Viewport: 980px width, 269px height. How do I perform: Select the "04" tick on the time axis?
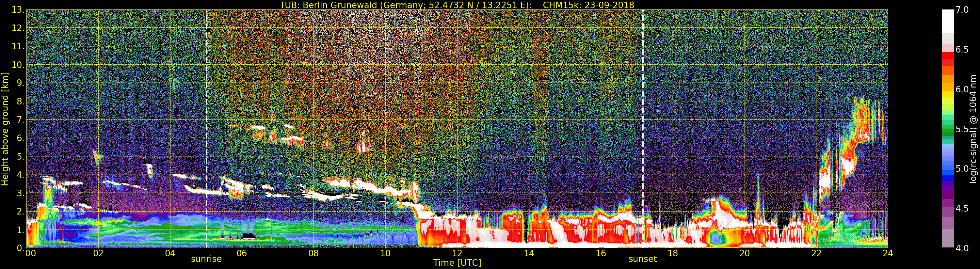pos(170,253)
